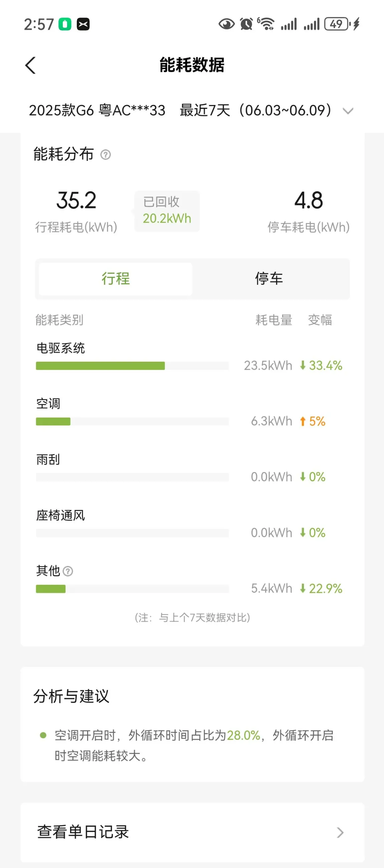Tap the 电驱系统 consumption bar
Image resolution: width=384 pixels, height=868 pixels.
[x=132, y=366]
